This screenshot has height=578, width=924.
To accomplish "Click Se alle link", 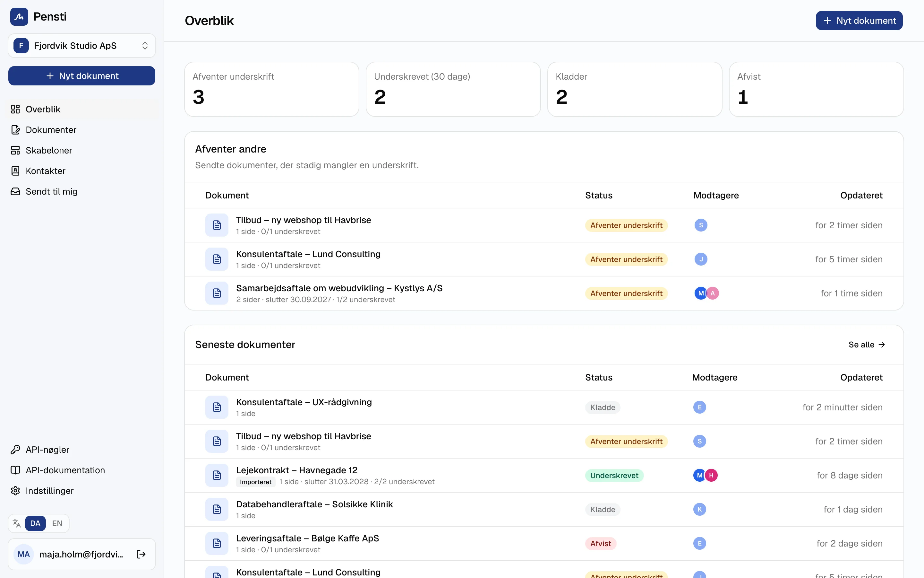I will pyautogui.click(x=867, y=345).
